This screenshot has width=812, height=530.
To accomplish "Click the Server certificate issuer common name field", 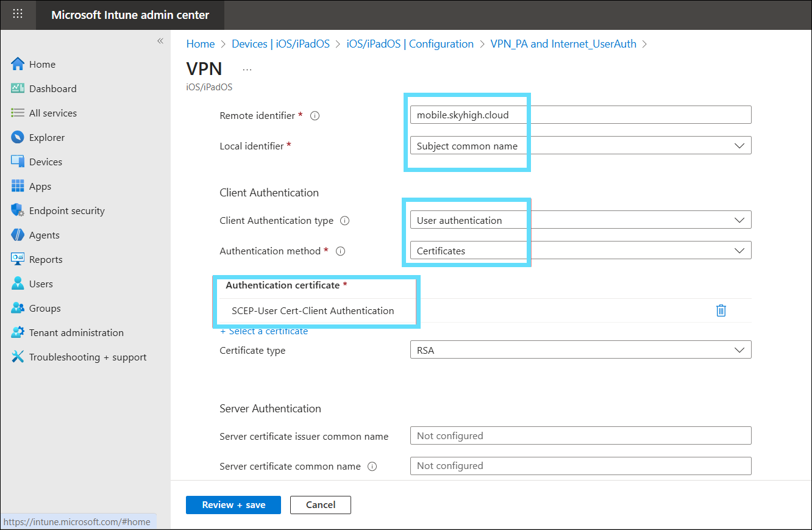I will [x=580, y=436].
